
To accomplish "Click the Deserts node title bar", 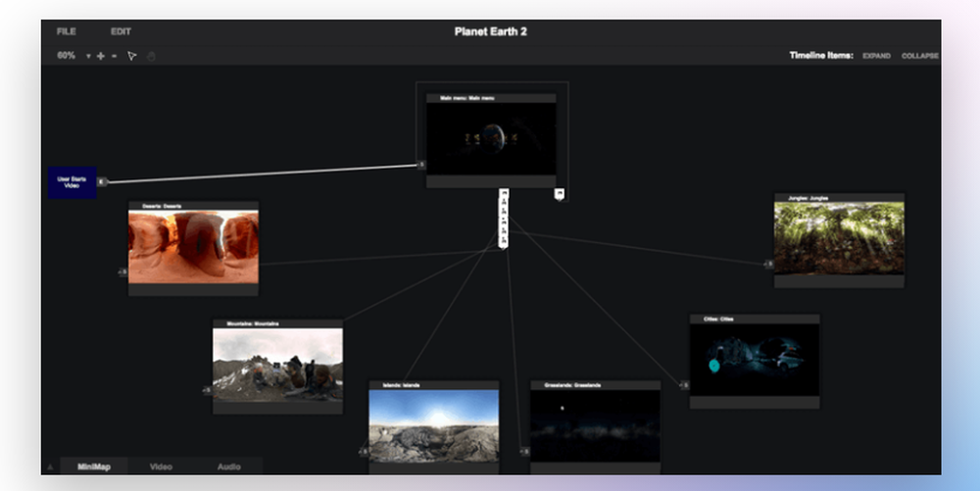I will (x=193, y=206).
